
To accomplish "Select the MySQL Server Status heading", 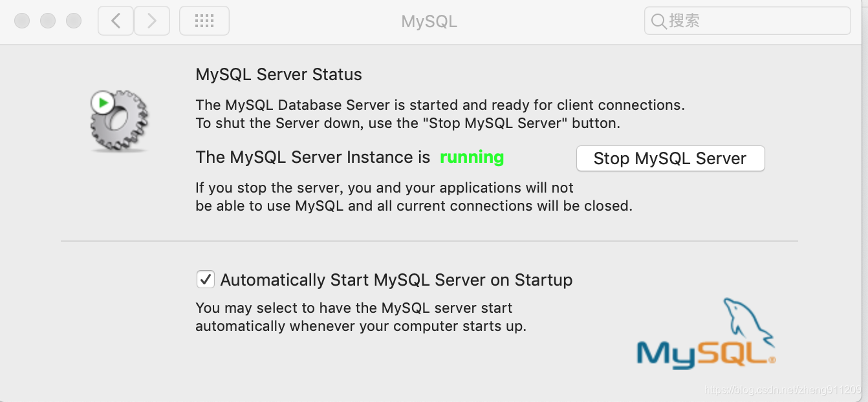I will coord(278,74).
